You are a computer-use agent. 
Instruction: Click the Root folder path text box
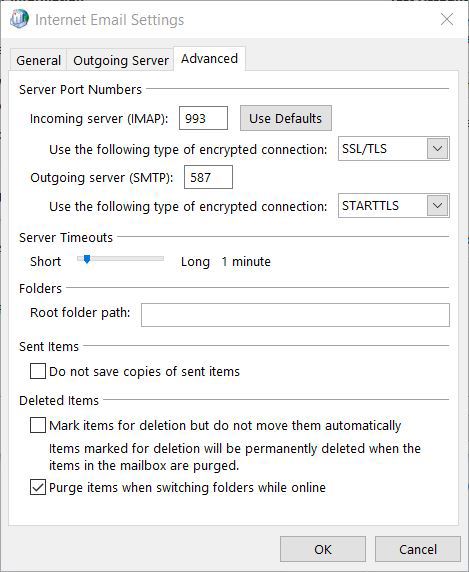click(295, 315)
